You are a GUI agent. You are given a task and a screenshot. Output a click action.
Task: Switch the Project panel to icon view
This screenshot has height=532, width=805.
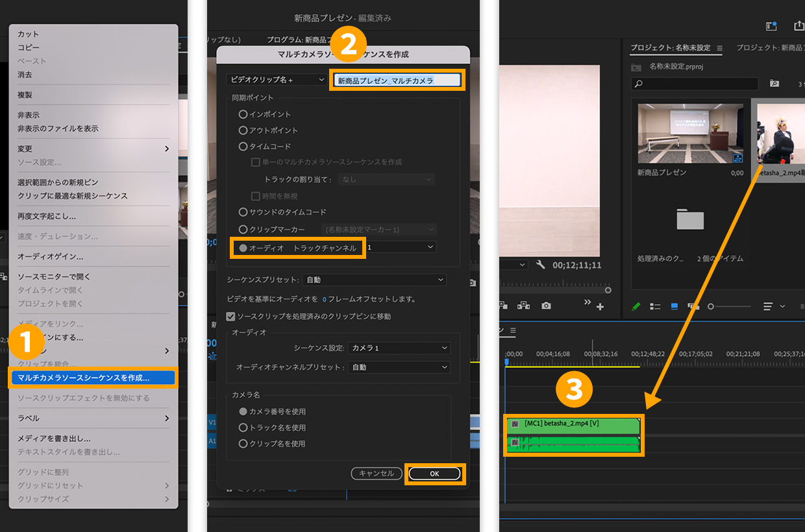674,306
